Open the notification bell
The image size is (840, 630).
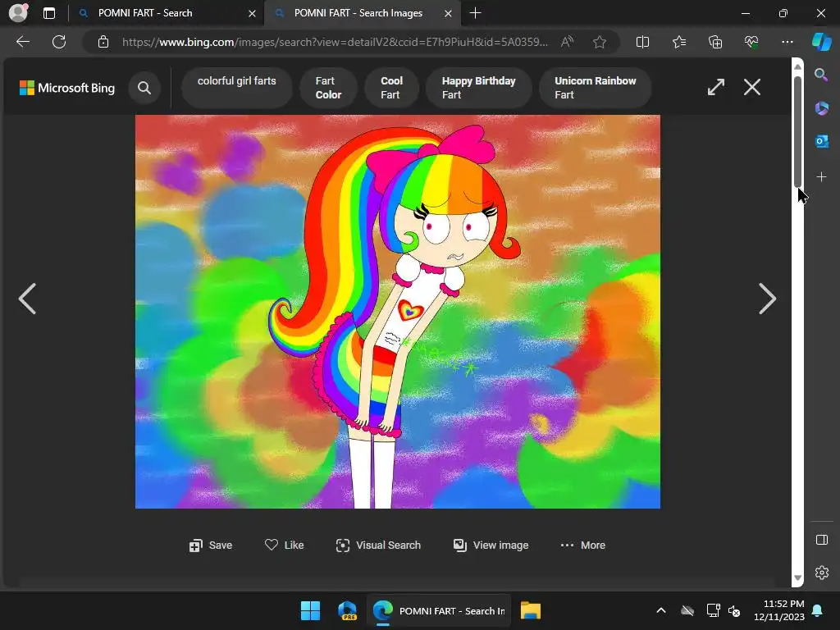818,610
